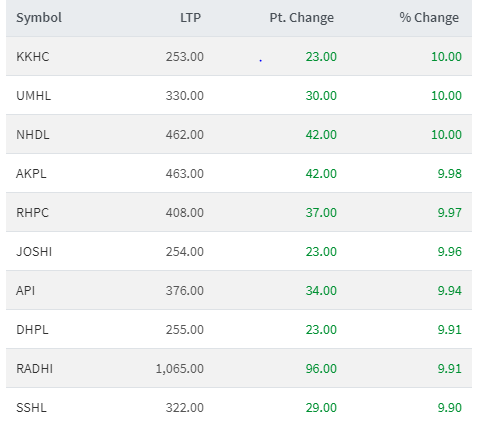479x425 pixels.
Task: Open the UMHL stock symbol
Action: [33, 95]
